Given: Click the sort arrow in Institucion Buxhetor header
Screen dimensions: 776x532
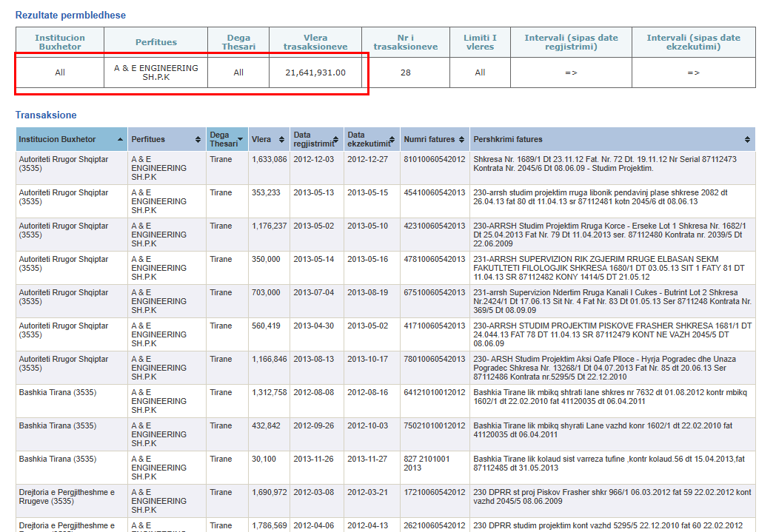Looking at the screenshot, I should pyautogui.click(x=121, y=140).
